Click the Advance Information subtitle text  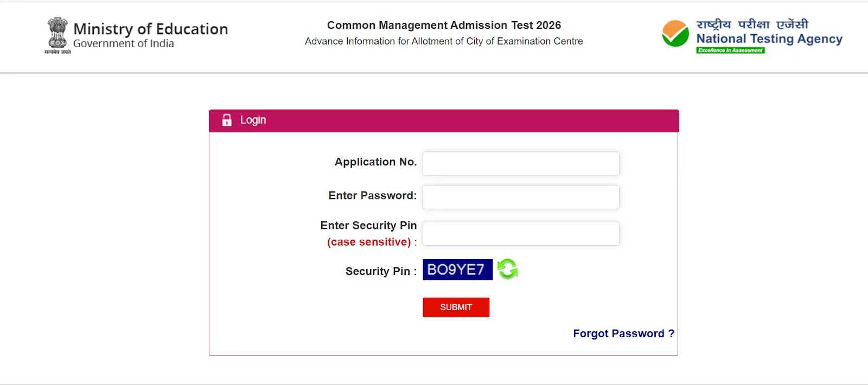444,41
